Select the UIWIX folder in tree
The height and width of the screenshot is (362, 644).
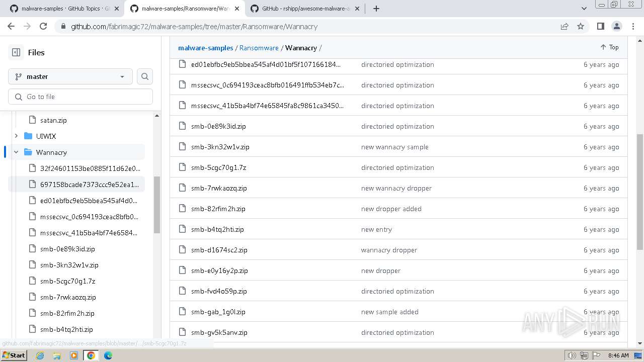[x=46, y=136]
